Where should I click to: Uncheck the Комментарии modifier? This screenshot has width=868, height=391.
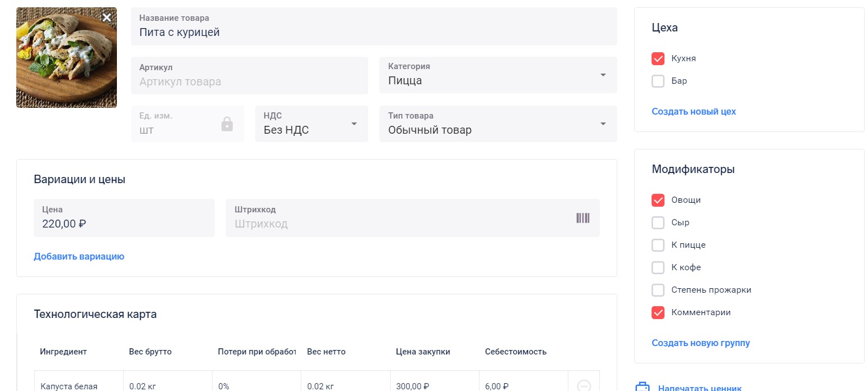[x=658, y=312]
